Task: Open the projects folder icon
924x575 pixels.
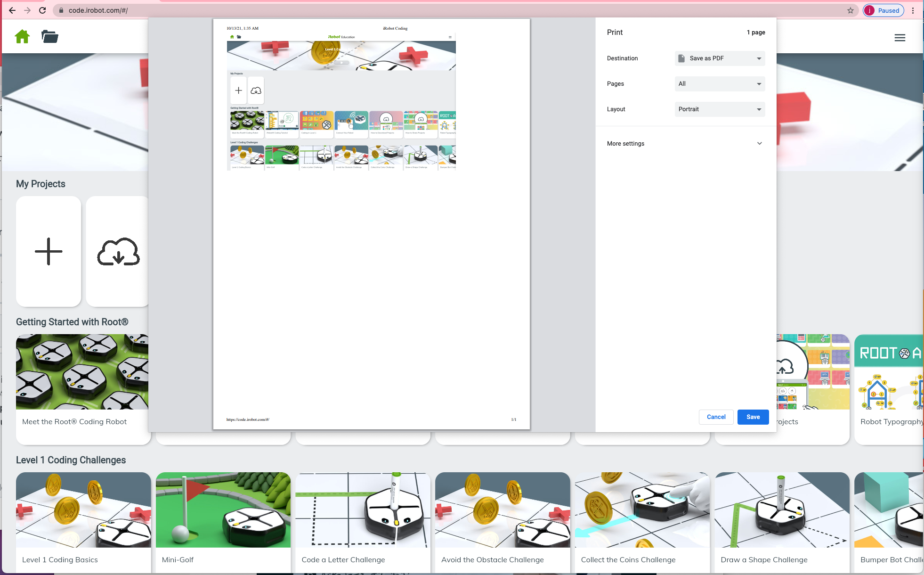Action: coord(49,36)
